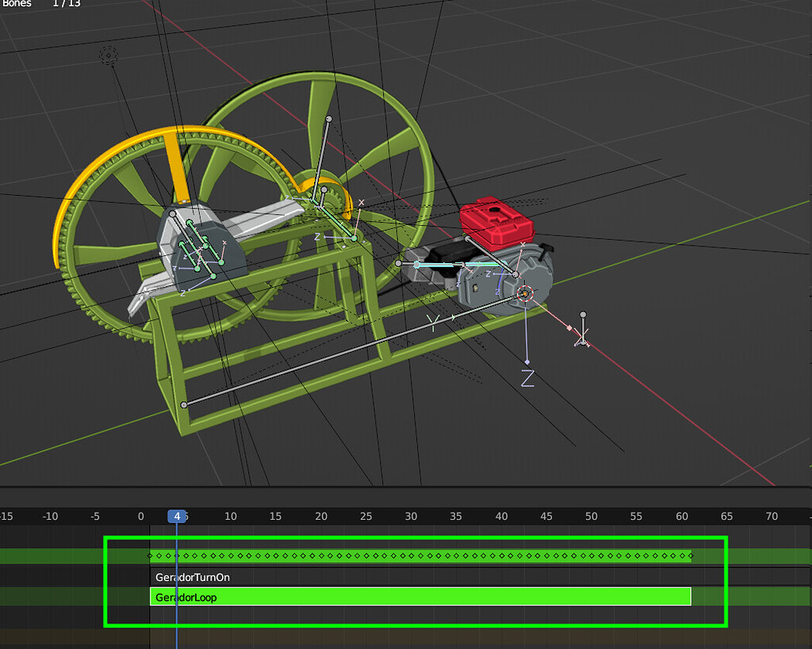This screenshot has width=812, height=649.
Task: Click the X axis label above the linkage bone
Action: [x=361, y=202]
